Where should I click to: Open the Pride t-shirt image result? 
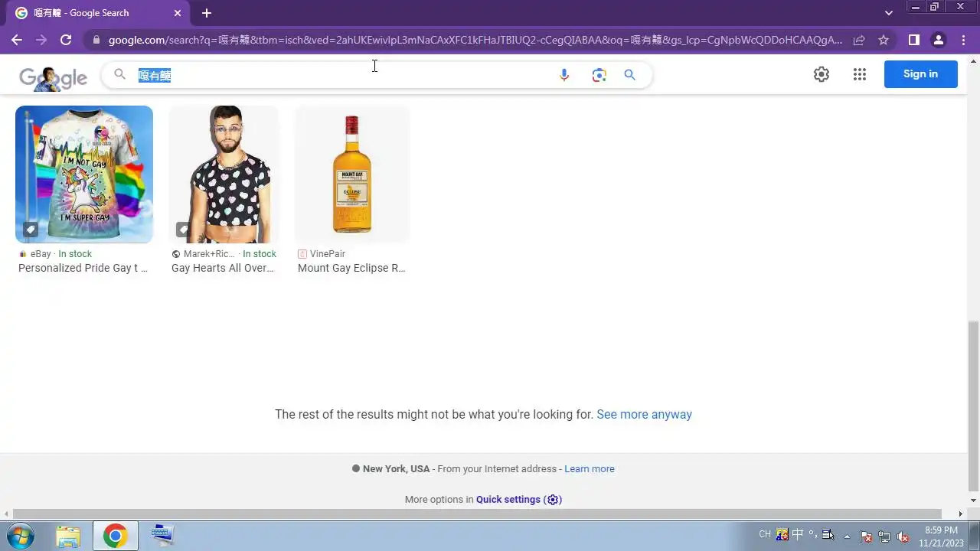tap(84, 174)
